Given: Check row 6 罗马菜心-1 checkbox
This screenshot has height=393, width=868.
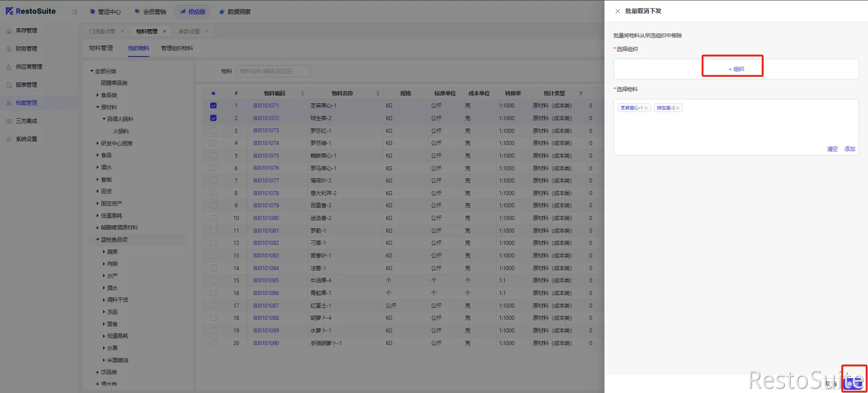Looking at the screenshot, I should pos(213,168).
